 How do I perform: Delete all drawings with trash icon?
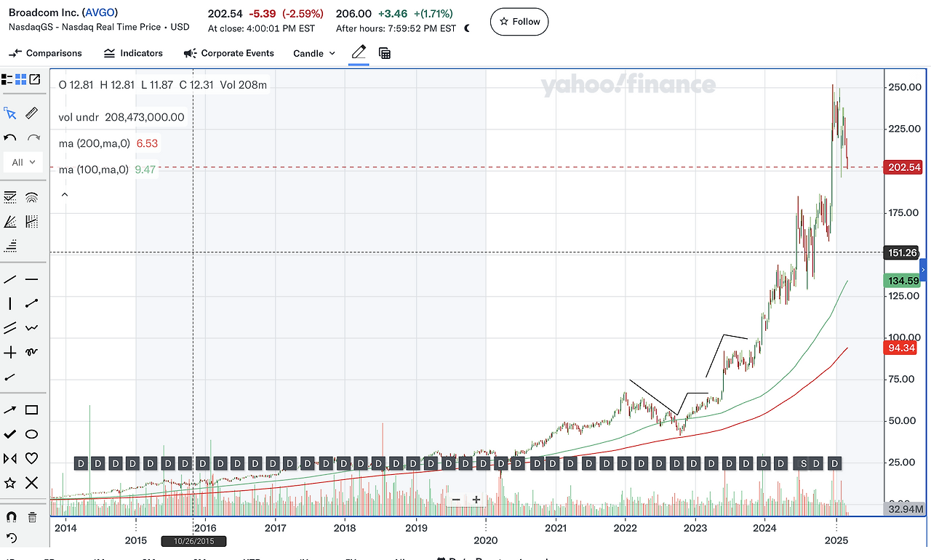pos(33,517)
